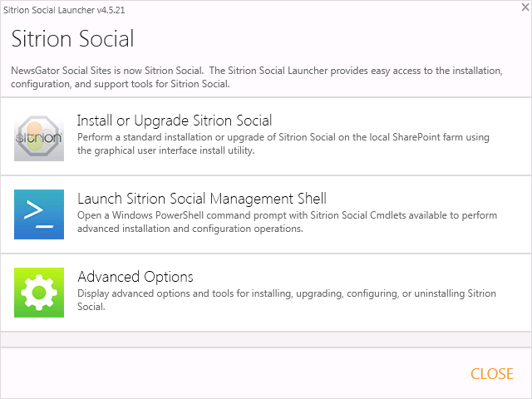
Task: Open Install or Upgrade Sitrion Social heading
Action: click(x=175, y=121)
